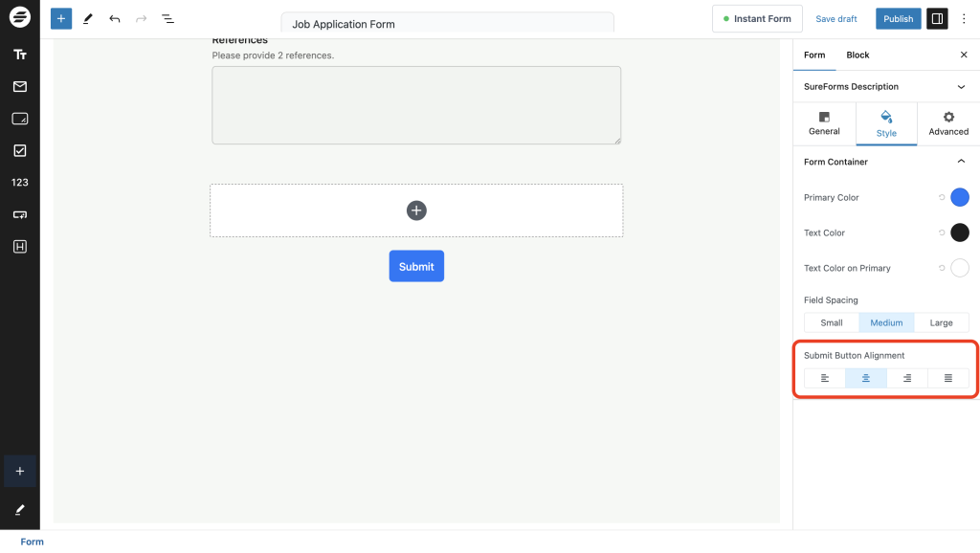
Task: Open the block inserter plus icon
Action: pyautogui.click(x=60, y=18)
